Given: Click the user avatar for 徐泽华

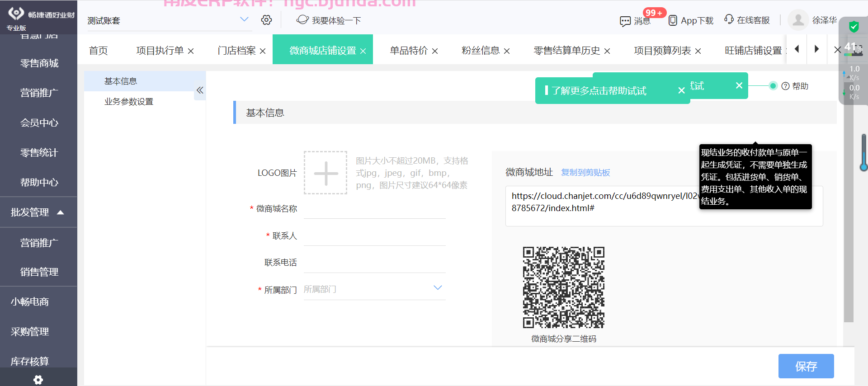Looking at the screenshot, I should (798, 20).
